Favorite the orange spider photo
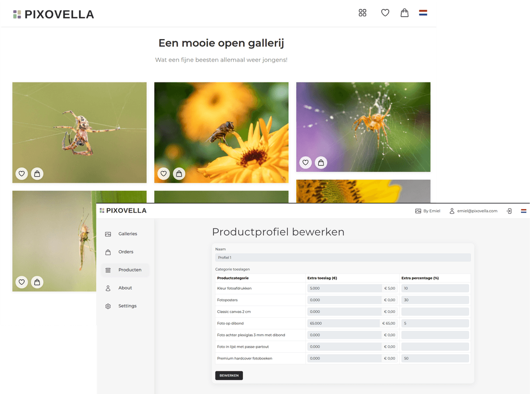 [x=305, y=162]
